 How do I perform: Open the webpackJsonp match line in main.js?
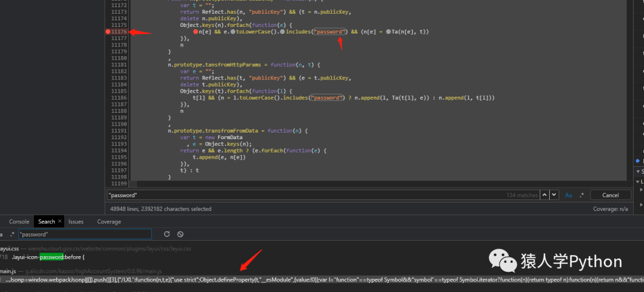click(322, 279)
